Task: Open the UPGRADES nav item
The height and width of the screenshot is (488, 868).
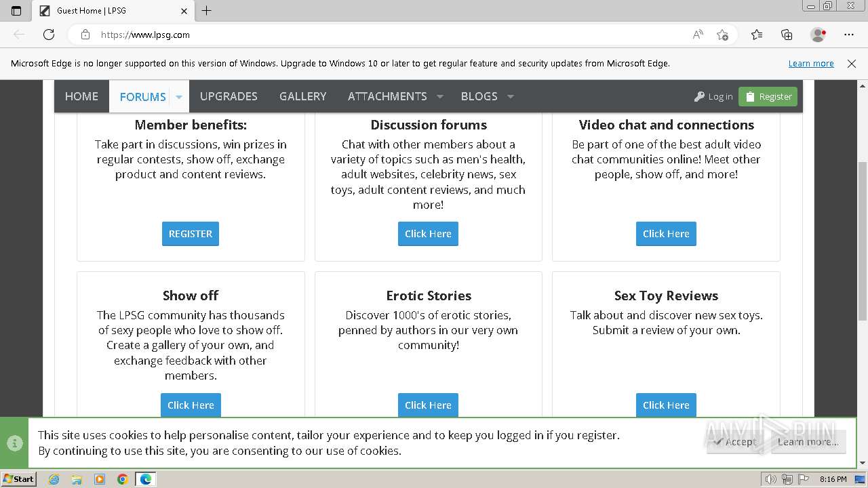Action: point(229,96)
